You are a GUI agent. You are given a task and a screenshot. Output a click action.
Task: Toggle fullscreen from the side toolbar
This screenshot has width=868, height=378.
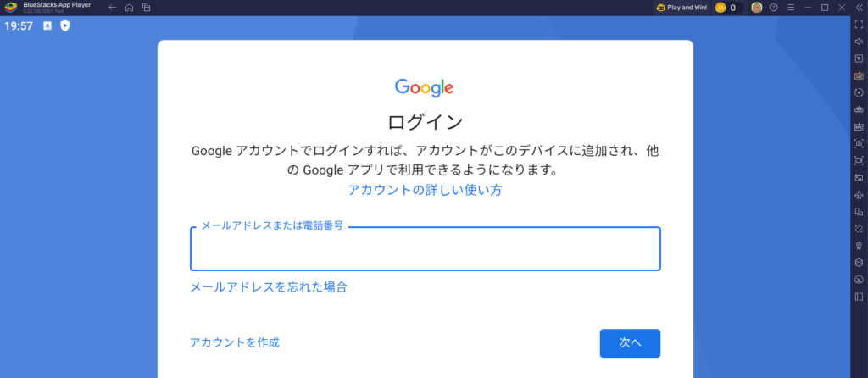[859, 25]
